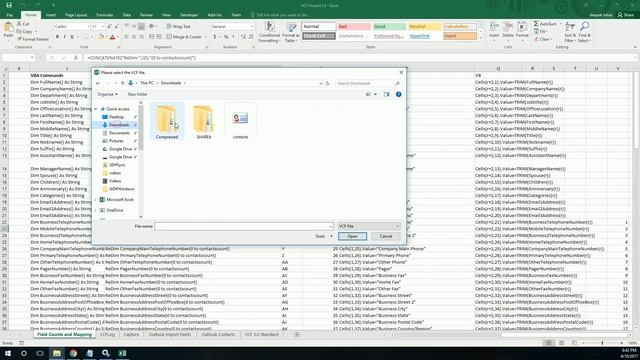Click the Font Color A icon
Screen dimensions: 640x360
click(112, 37)
